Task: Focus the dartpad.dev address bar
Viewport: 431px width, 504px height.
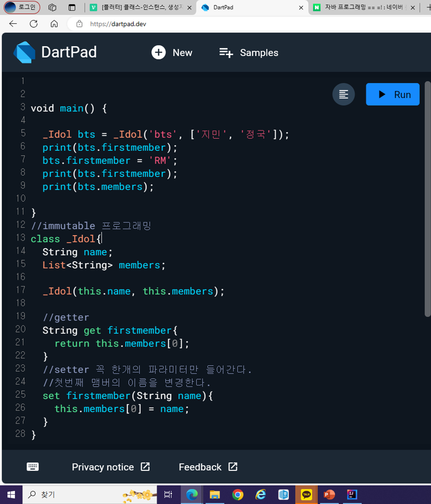Action: tap(118, 24)
